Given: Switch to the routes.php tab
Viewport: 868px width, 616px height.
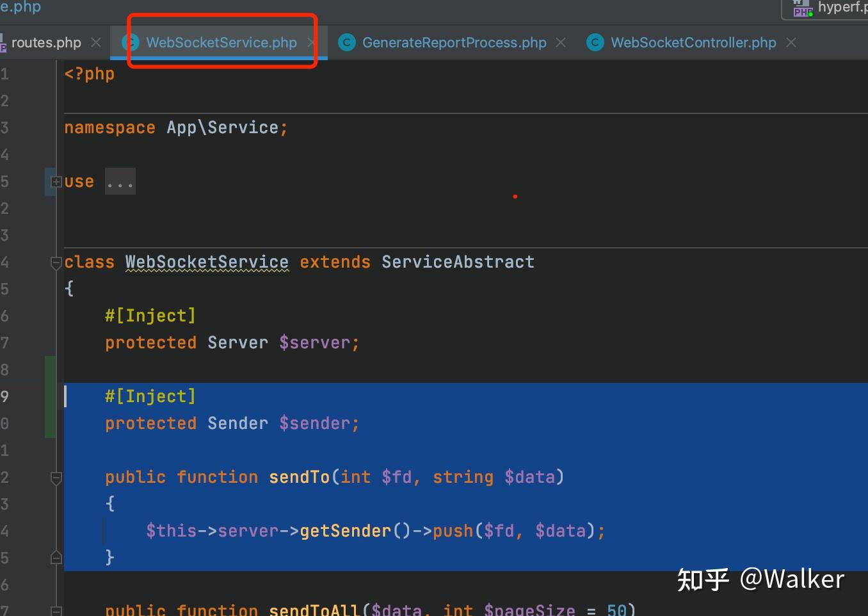Looking at the screenshot, I should coord(45,42).
